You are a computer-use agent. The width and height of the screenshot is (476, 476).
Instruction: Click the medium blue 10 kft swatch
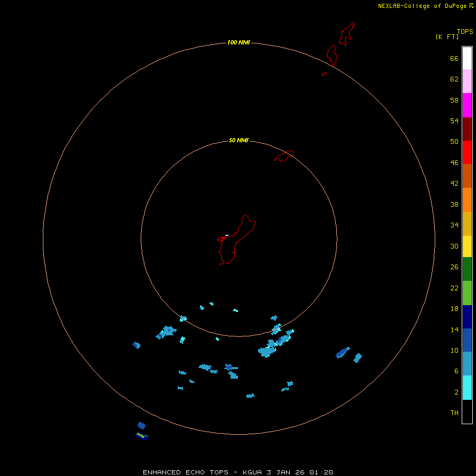[x=467, y=340]
